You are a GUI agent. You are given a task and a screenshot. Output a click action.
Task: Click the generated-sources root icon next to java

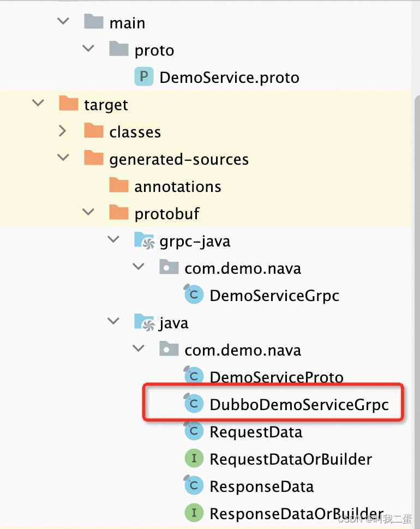(x=143, y=322)
